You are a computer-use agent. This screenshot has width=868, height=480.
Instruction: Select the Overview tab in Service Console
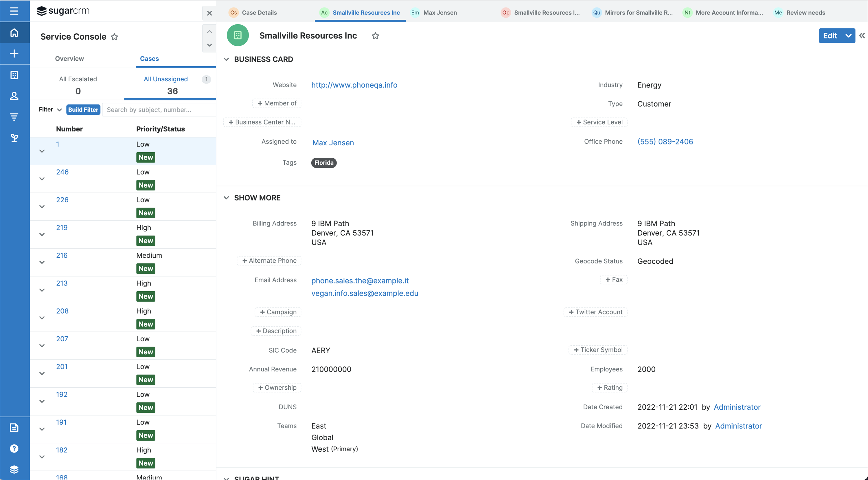coord(69,58)
